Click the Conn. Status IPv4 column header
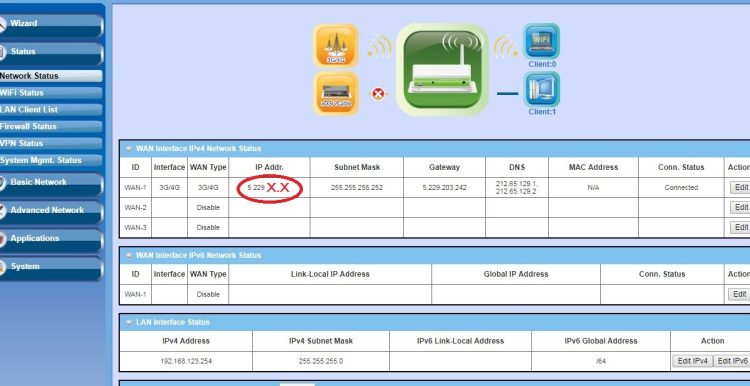The height and width of the screenshot is (386, 750). pos(681,167)
